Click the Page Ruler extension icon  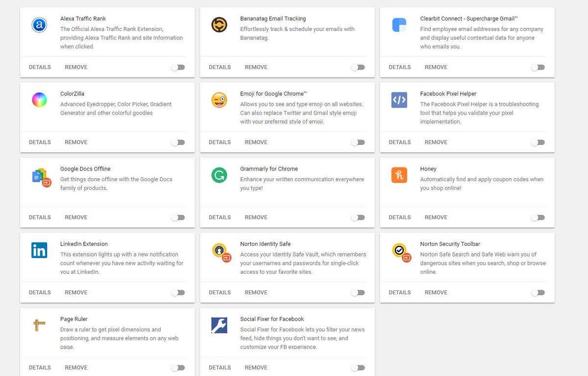(x=39, y=325)
